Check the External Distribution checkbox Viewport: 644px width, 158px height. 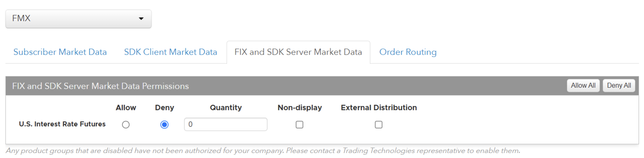378,124
